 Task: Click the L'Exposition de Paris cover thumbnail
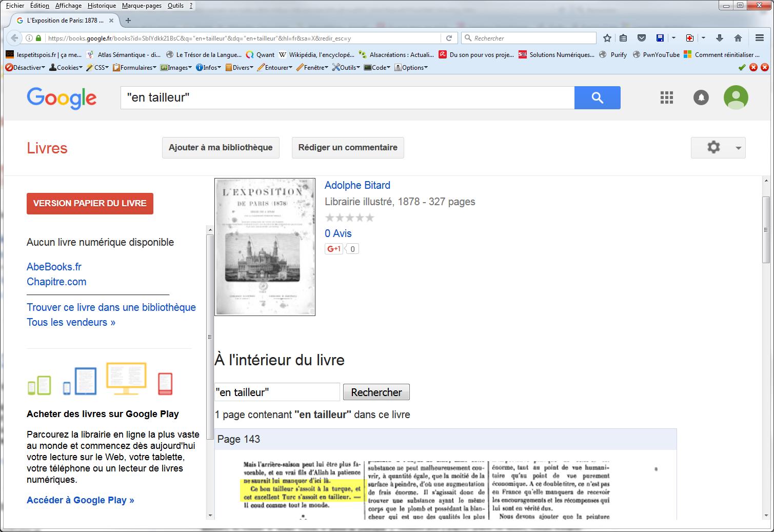(265, 247)
